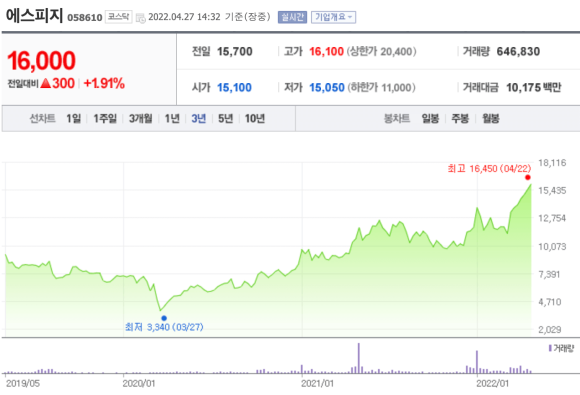Click the 코스닥 market badge
The height and width of the screenshot is (395, 580).
[118, 17]
